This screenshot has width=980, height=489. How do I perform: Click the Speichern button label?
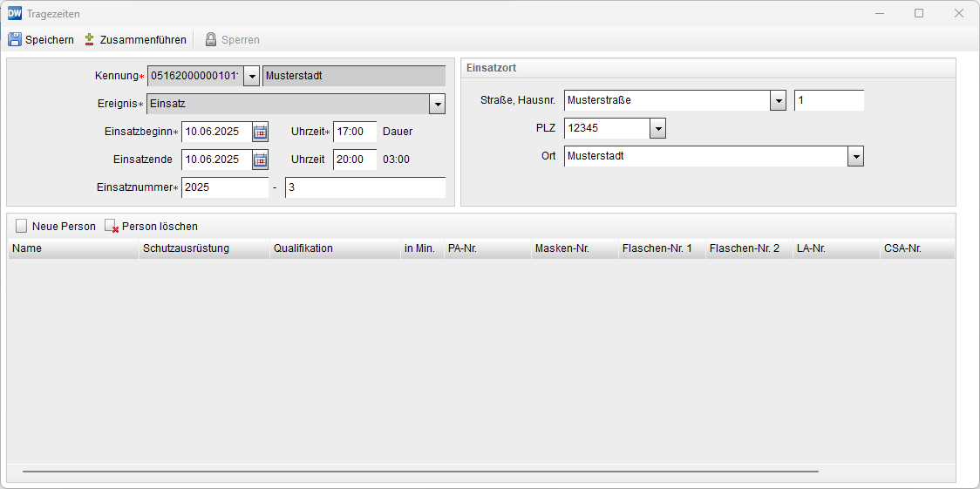(50, 40)
